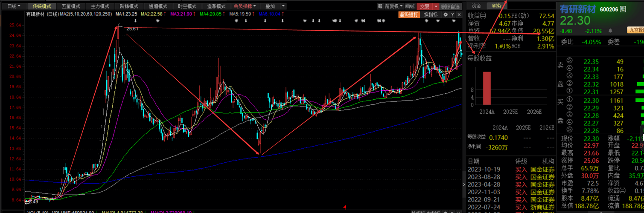The height and width of the screenshot is (213, 644).
Task: Click sell level 1 price 22.31
Action: coord(591,92)
